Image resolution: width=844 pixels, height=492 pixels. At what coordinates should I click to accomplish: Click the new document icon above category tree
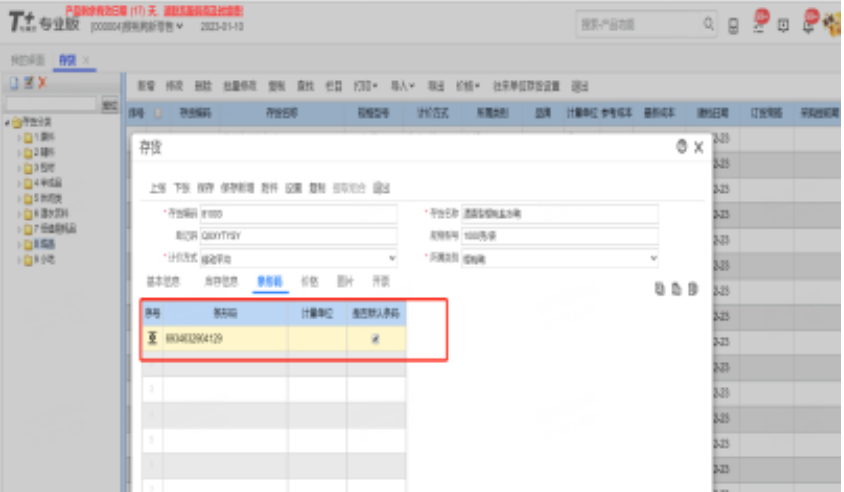coord(14,82)
